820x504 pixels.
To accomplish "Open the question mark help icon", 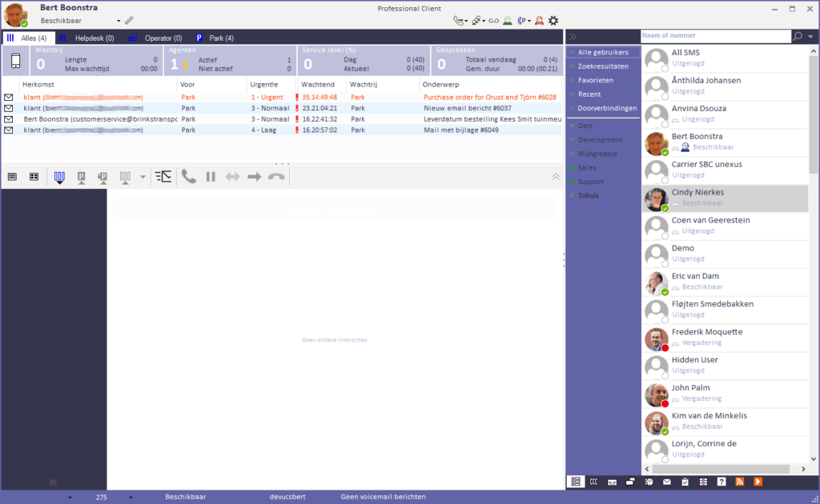I will 722,482.
